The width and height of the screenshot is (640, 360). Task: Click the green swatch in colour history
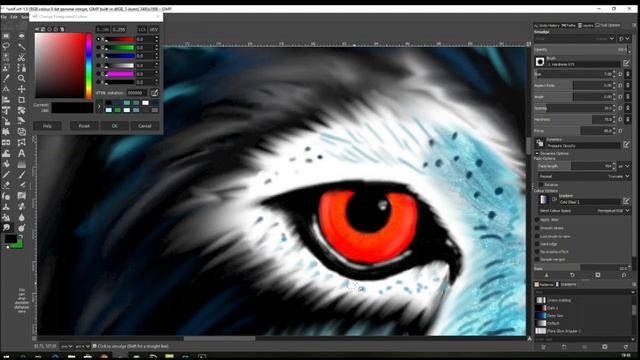point(118,110)
